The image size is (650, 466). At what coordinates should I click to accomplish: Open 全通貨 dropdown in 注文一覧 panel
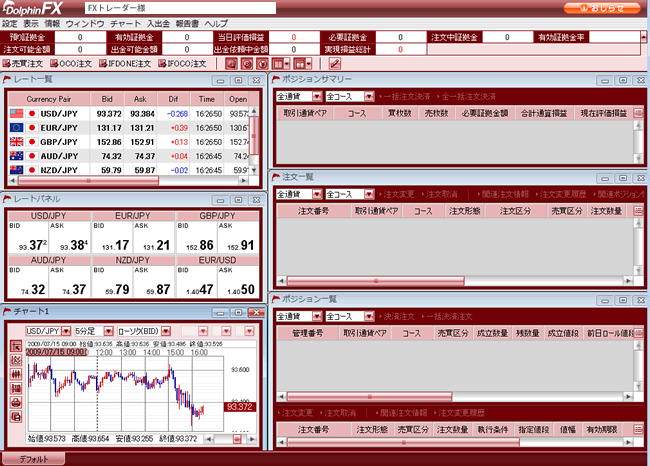tap(317, 194)
